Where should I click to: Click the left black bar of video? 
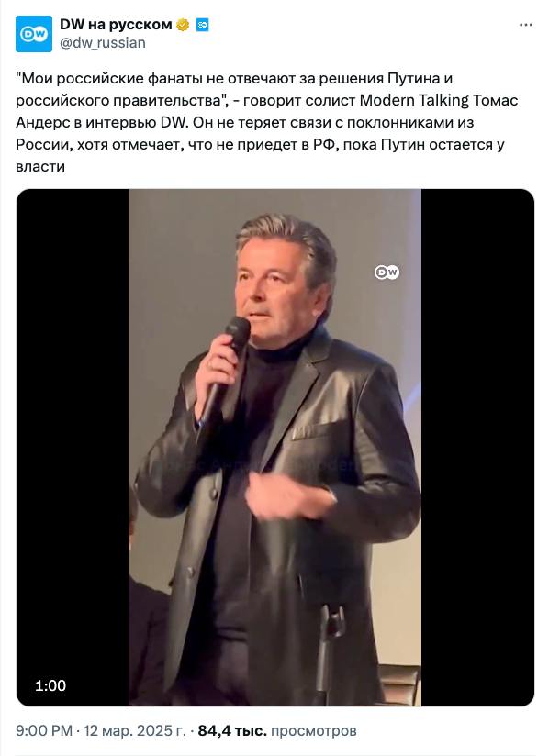click(x=73, y=448)
